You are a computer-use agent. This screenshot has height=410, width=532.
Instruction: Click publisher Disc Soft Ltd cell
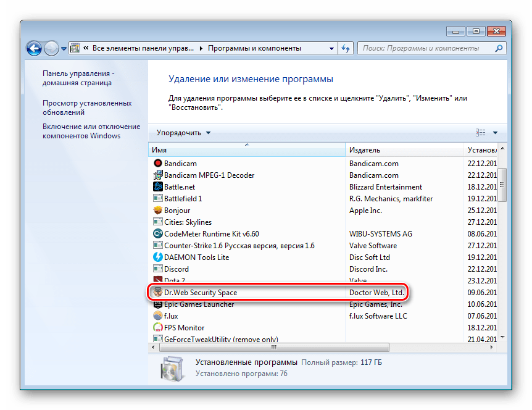370,257
